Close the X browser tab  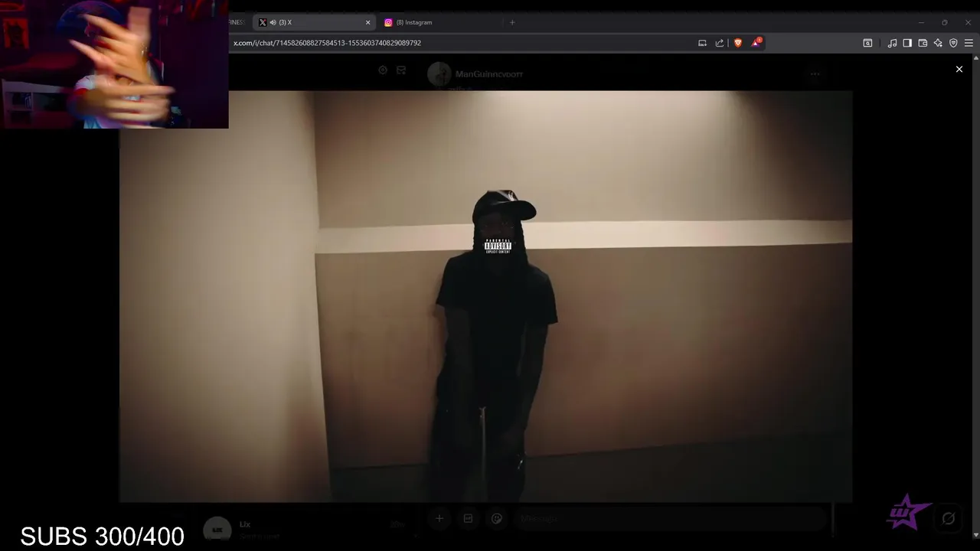coord(367,22)
